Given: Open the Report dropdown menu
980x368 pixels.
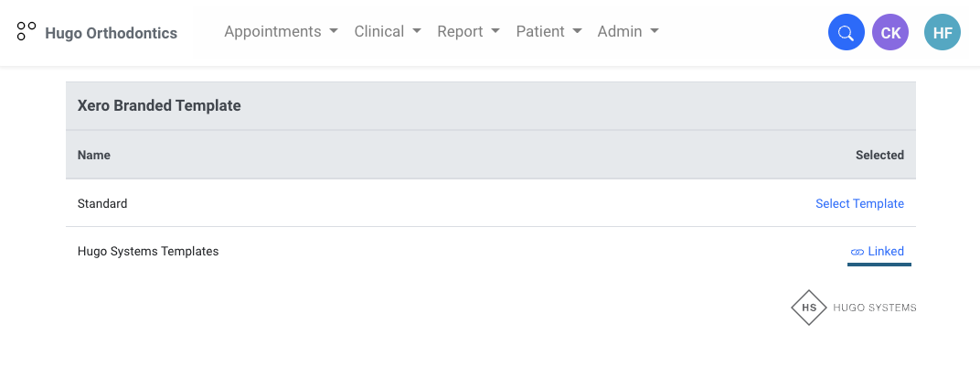Looking at the screenshot, I should 468,31.
